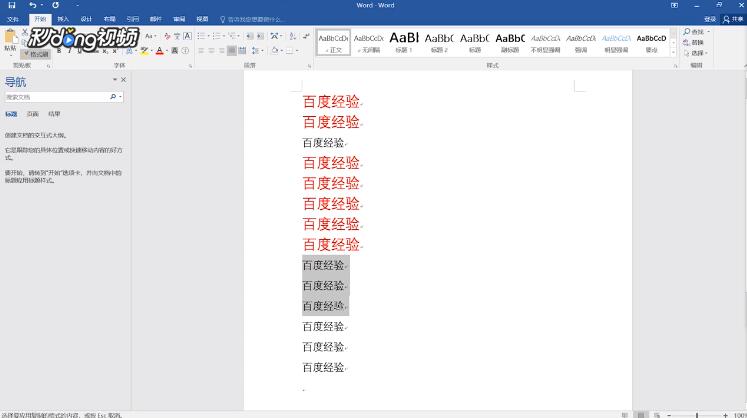
Task: Click the Clear Formatting icon
Action: pos(167,36)
